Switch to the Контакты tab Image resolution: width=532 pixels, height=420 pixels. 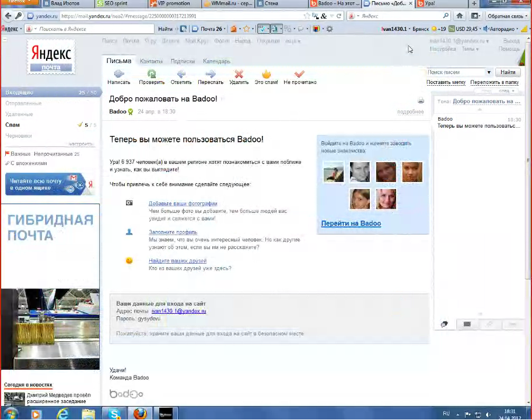[x=151, y=61]
